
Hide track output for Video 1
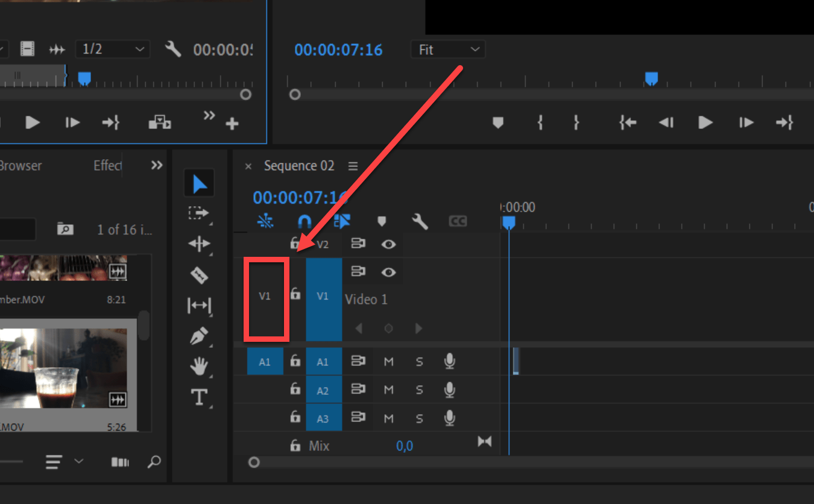point(388,271)
